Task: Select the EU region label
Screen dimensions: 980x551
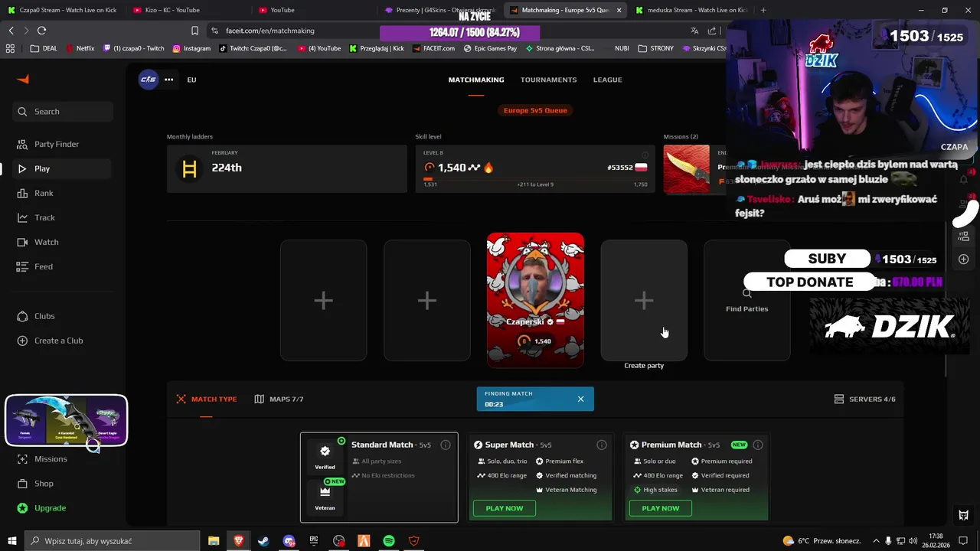Action: click(191, 80)
